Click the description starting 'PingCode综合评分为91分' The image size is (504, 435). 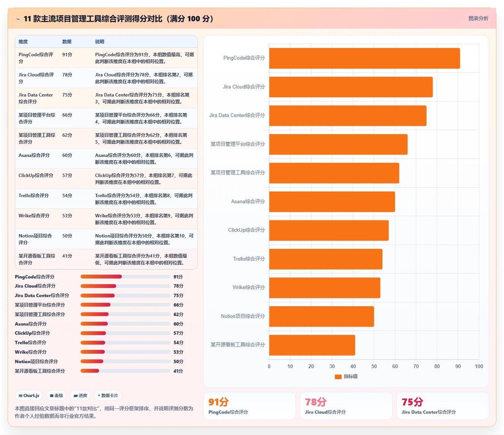(x=144, y=58)
